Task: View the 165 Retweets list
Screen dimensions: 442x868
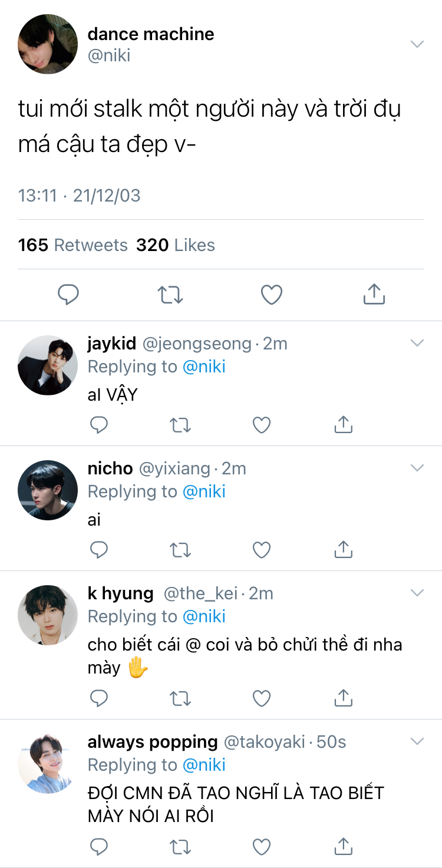Action: [x=72, y=245]
